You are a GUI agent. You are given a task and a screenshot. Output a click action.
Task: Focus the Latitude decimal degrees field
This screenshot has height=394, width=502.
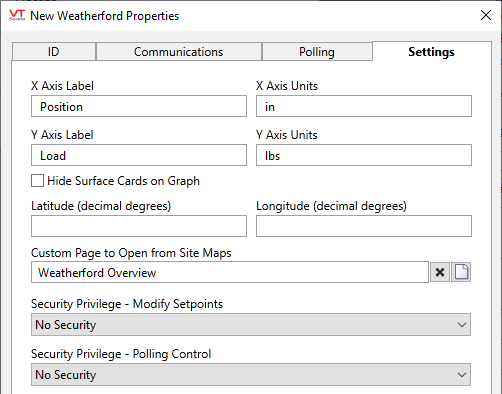139,226
